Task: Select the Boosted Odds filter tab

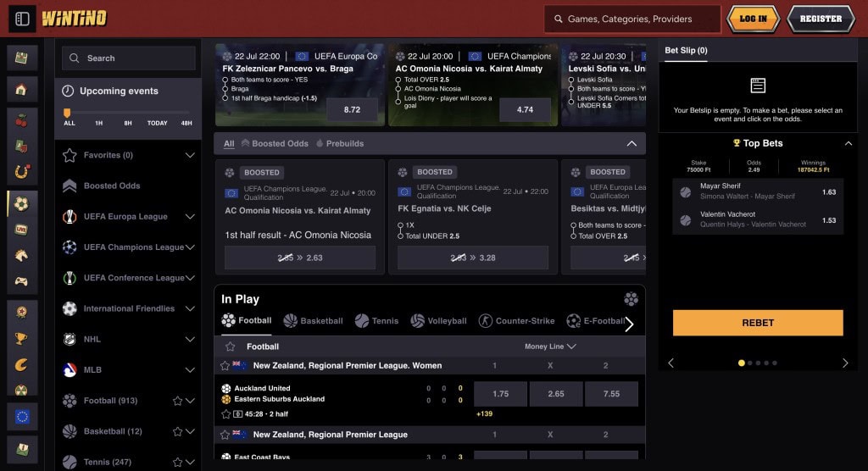Action: (275, 144)
